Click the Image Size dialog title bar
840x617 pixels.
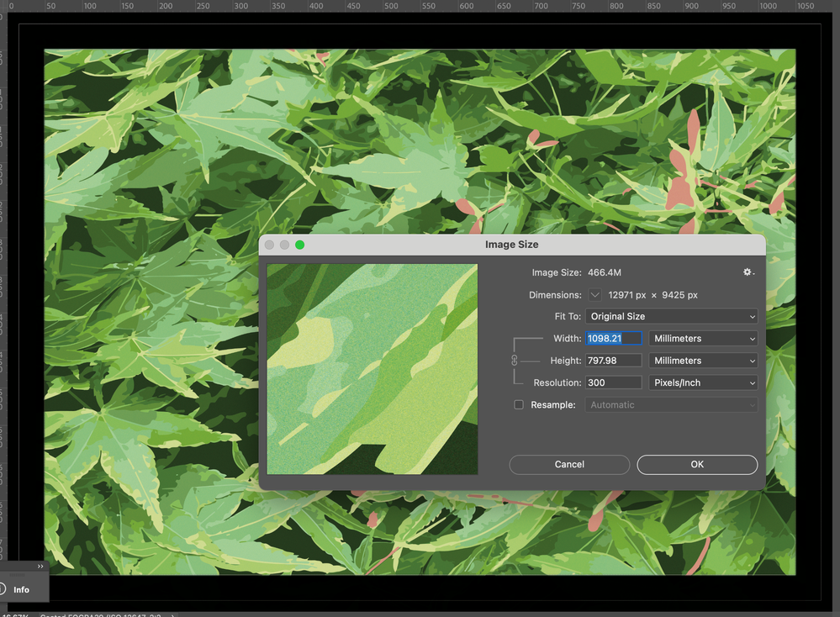(512, 245)
